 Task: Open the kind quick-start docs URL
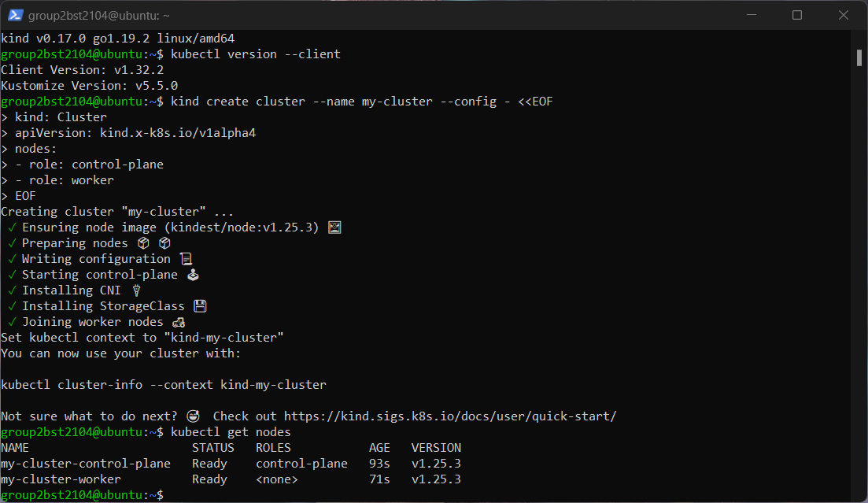click(x=450, y=416)
